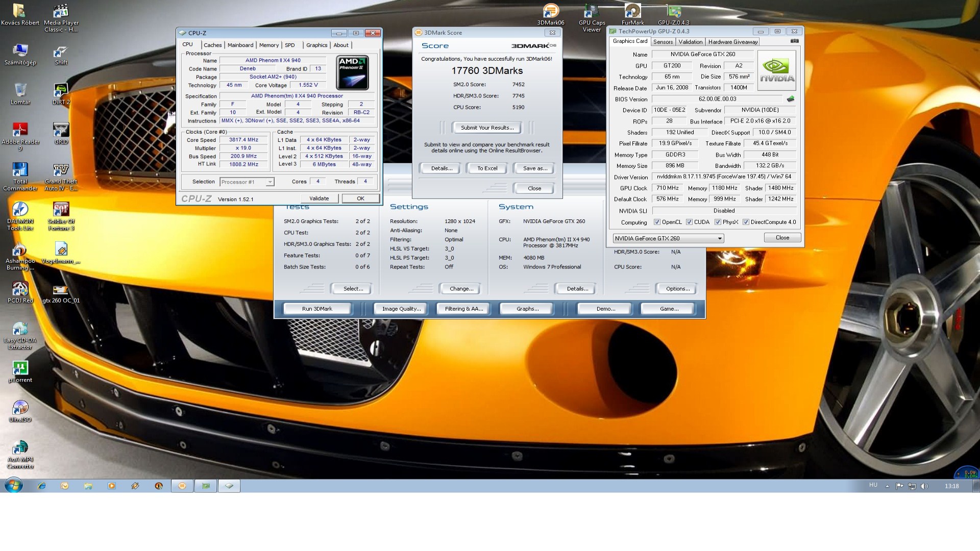Click the Demo button in 3DMark06
The image size is (980, 551).
[x=605, y=309]
